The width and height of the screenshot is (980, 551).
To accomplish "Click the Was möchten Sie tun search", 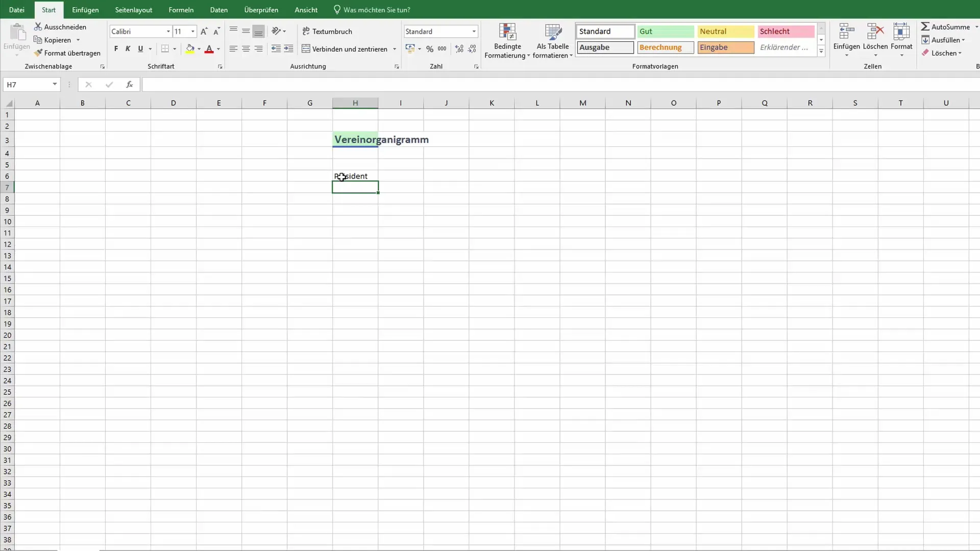I will click(x=372, y=10).
